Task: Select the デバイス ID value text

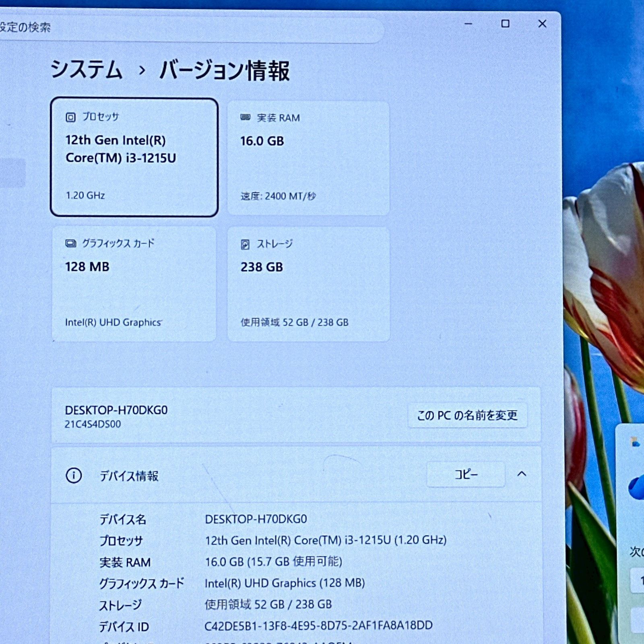Action: tap(318, 625)
